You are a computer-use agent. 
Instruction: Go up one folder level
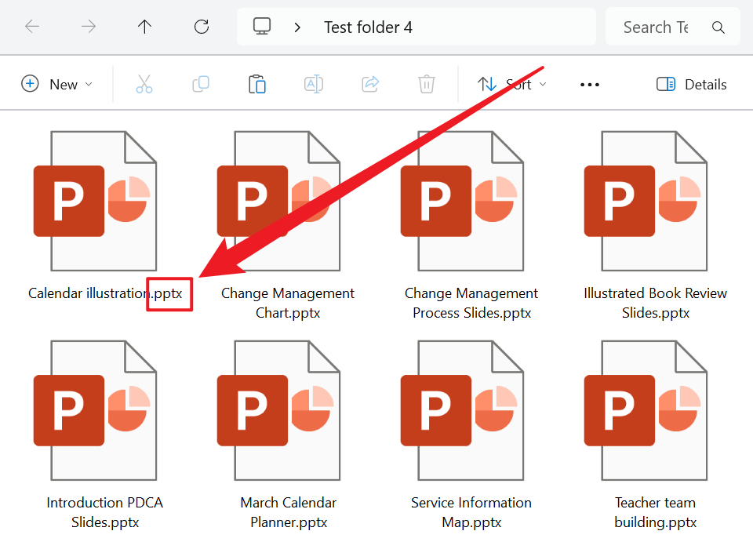[x=144, y=27]
